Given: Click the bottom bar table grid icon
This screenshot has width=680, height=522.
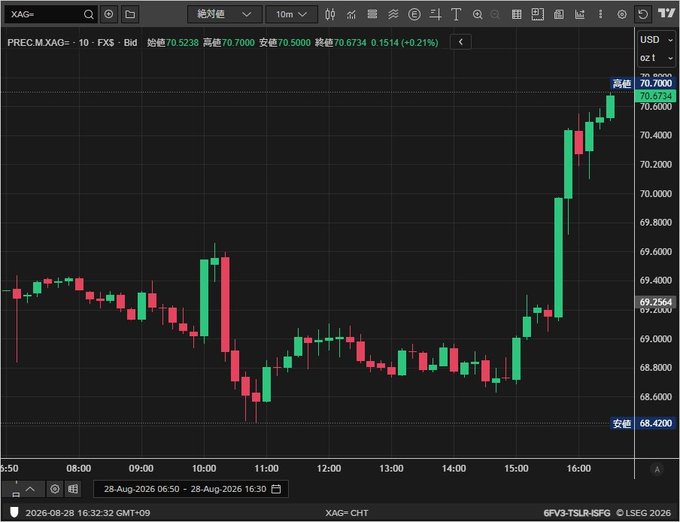Looking at the screenshot, I should (x=73, y=489).
